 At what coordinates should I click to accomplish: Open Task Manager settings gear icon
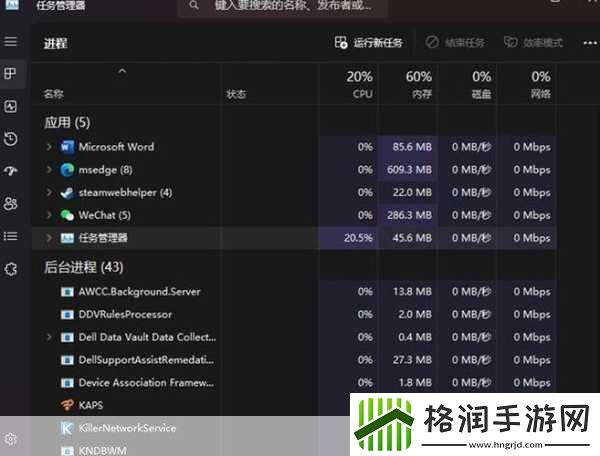pos(11,438)
